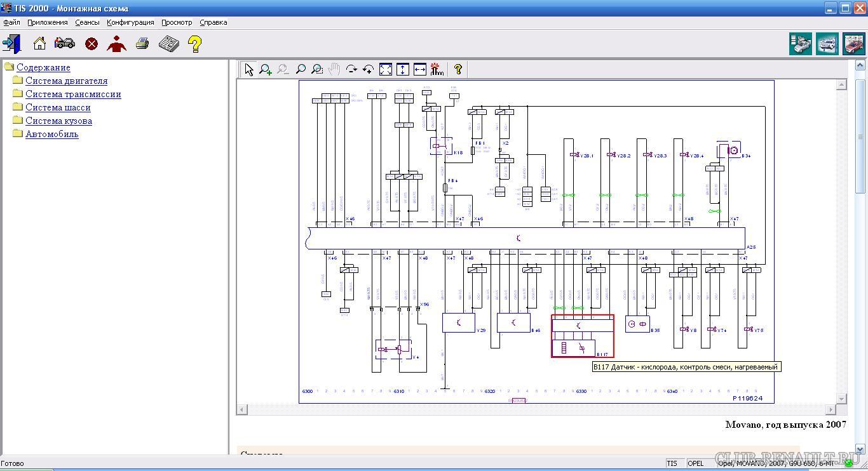The height and width of the screenshot is (471, 868).
Task: Print using the printer icon
Action: pos(142,44)
